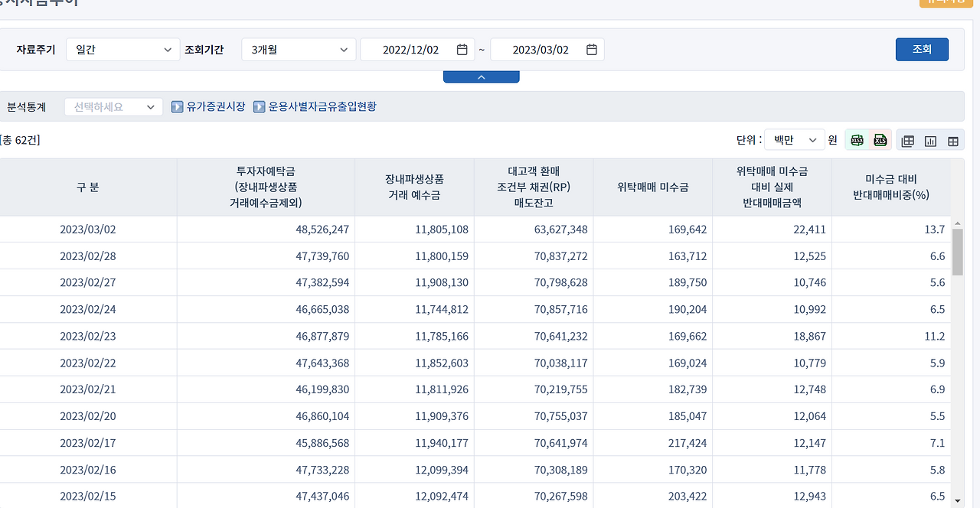Screen dimensions: 980x508
Task: Click the 조회 search button
Action: pyautogui.click(x=922, y=49)
